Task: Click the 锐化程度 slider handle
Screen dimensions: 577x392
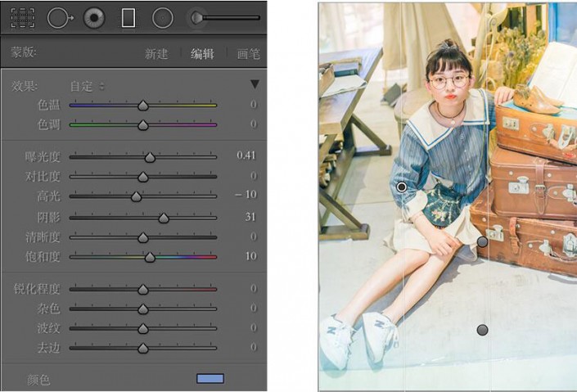Action: [143, 290]
